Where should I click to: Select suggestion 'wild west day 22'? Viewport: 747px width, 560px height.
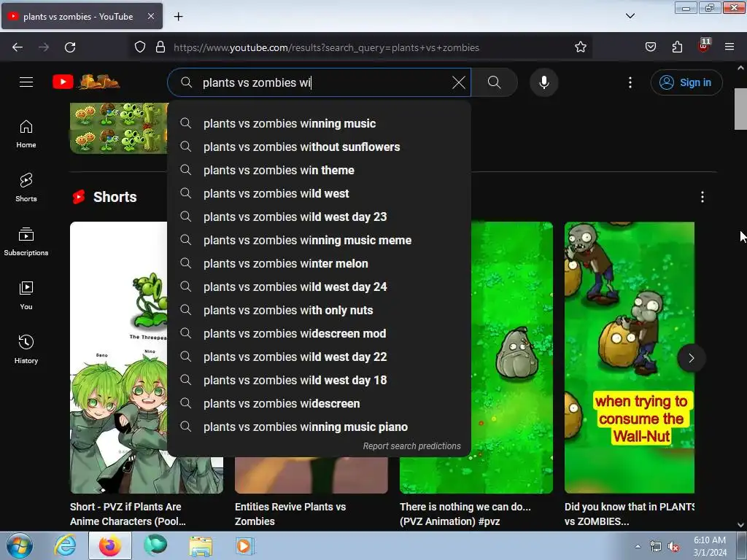click(320, 357)
